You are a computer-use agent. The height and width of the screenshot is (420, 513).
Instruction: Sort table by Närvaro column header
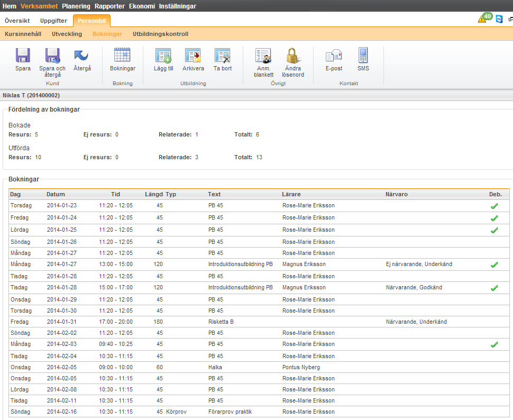pyautogui.click(x=397, y=194)
